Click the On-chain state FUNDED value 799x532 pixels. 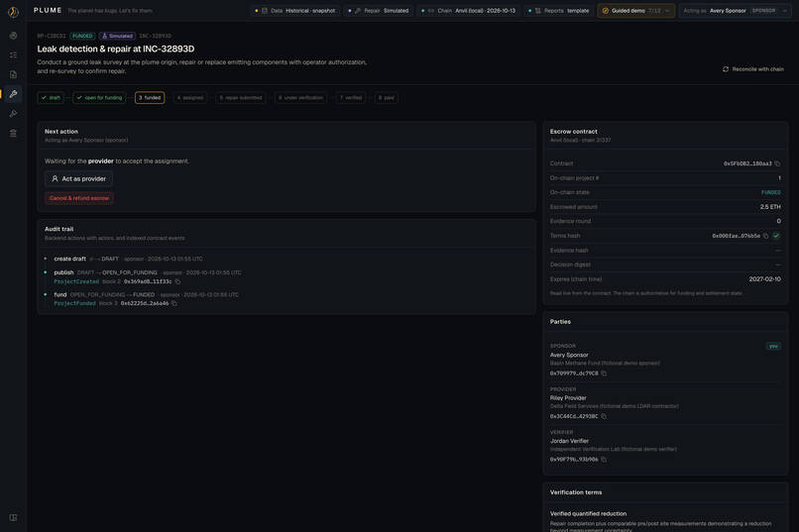(771, 192)
